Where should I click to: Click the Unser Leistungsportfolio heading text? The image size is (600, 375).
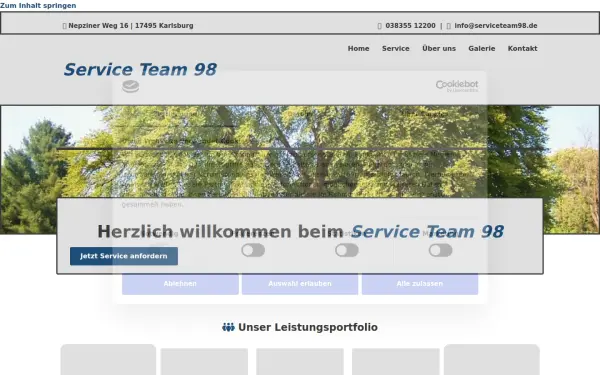(308, 327)
